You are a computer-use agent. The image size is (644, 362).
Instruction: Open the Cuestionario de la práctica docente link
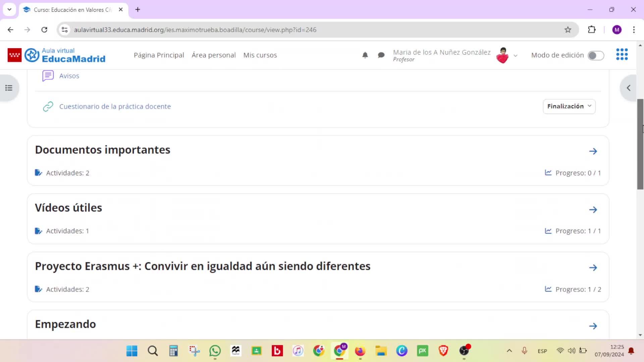click(115, 106)
